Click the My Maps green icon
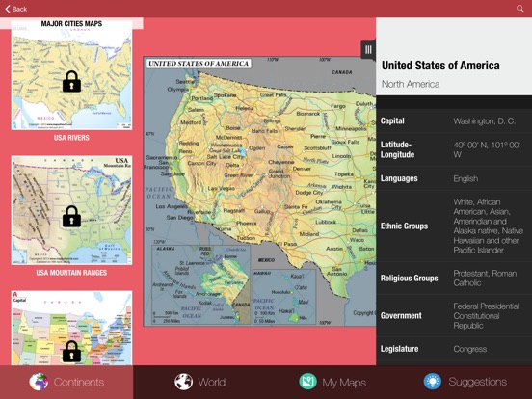This screenshot has height=399, width=532. point(307,382)
